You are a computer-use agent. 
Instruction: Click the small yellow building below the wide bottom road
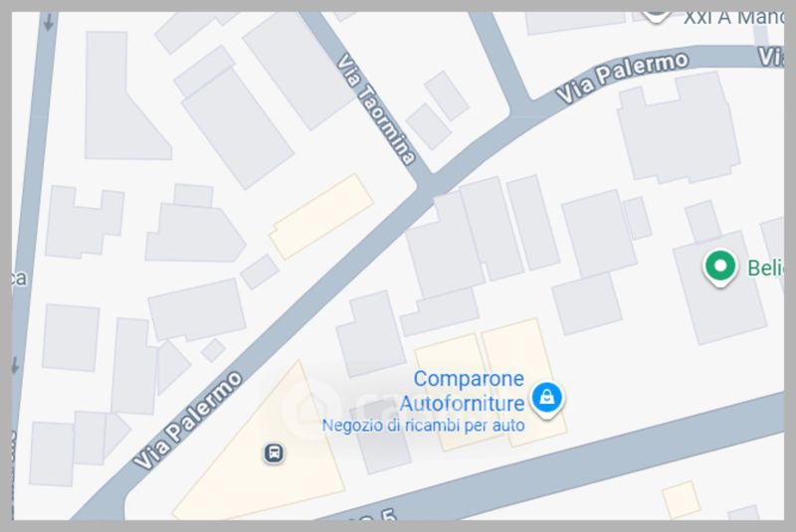click(x=681, y=499)
